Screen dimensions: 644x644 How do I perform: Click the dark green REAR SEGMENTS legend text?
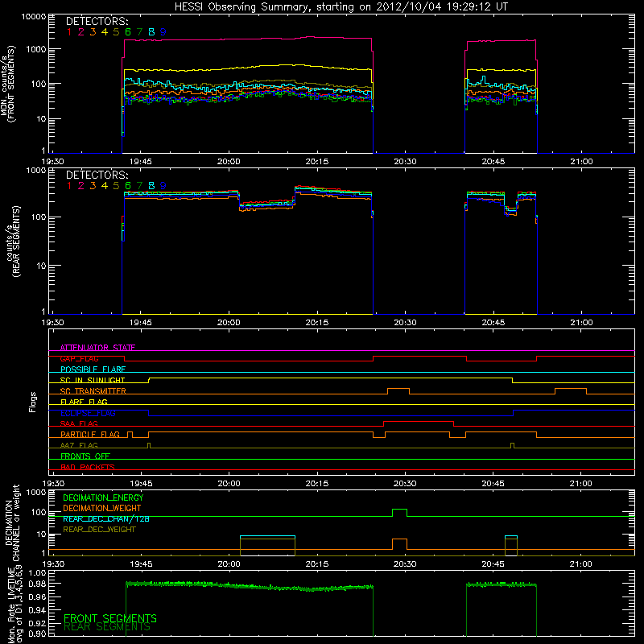coord(107,627)
